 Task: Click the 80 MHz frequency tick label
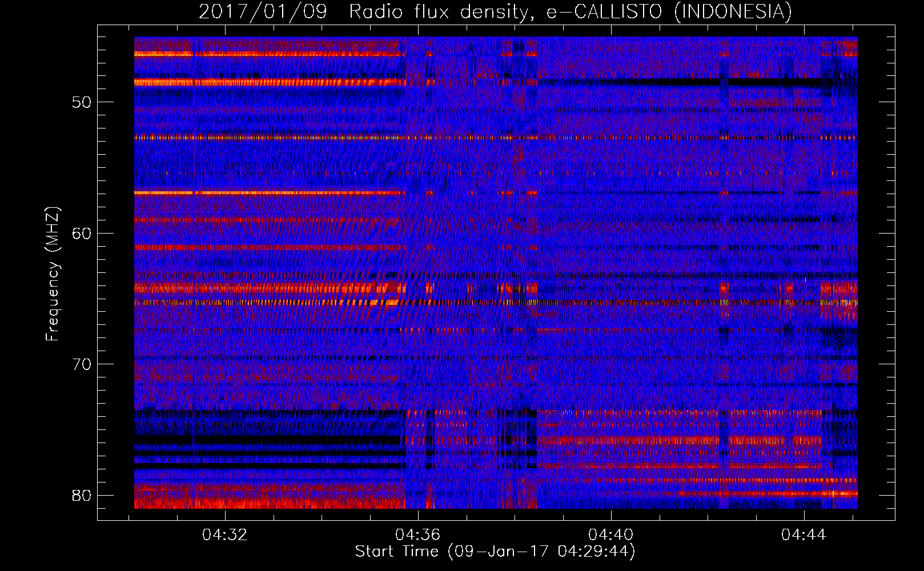(82, 495)
